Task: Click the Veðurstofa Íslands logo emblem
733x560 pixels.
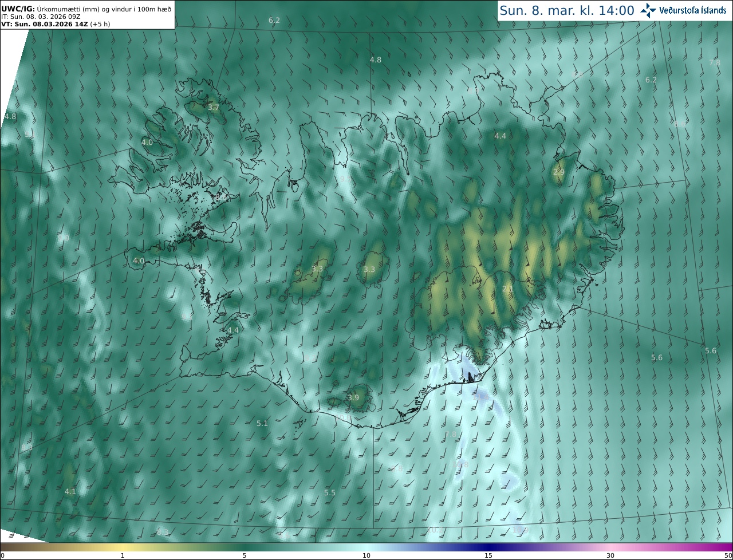Action: click(x=649, y=10)
